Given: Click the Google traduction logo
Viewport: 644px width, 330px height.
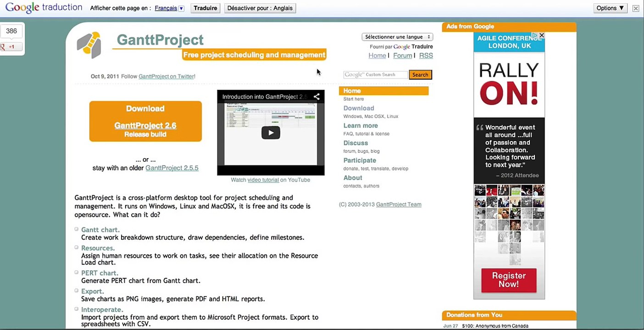Looking at the screenshot, I should [44, 8].
